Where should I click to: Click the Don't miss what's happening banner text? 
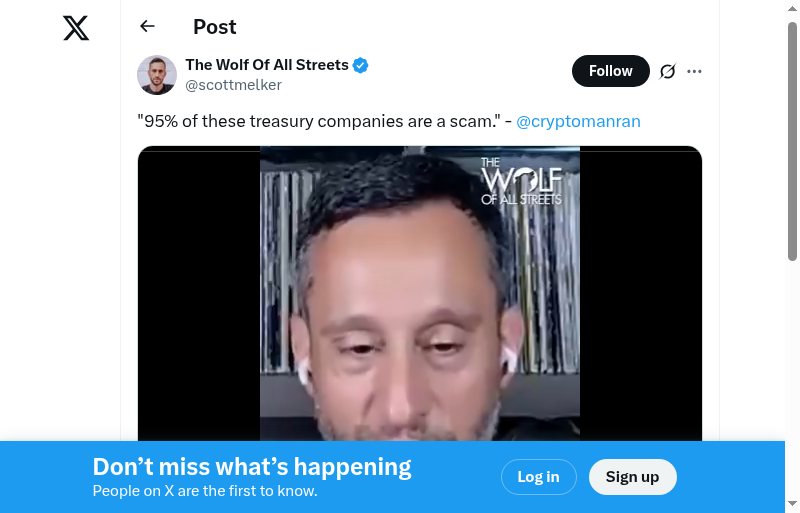point(252,467)
